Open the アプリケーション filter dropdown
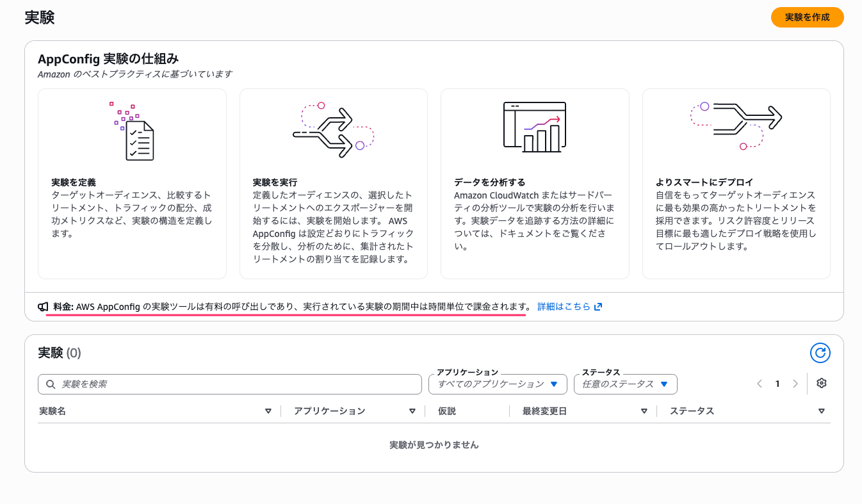 point(498,384)
